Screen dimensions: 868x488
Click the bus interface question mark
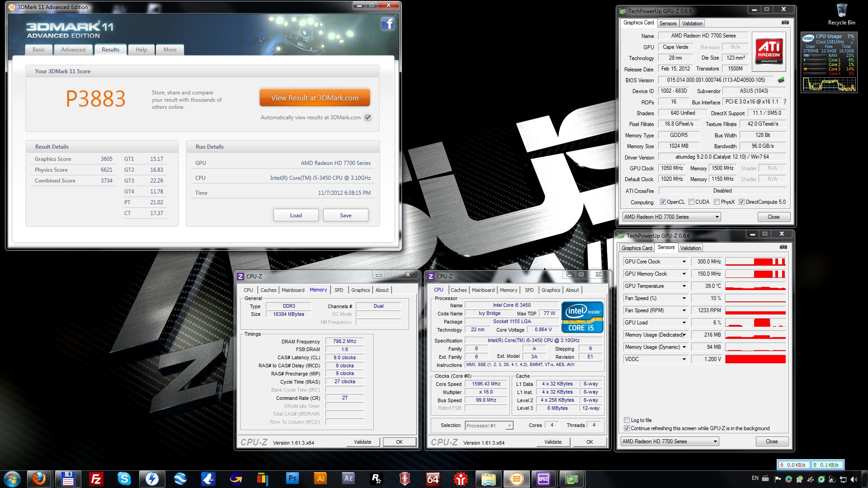tap(785, 102)
